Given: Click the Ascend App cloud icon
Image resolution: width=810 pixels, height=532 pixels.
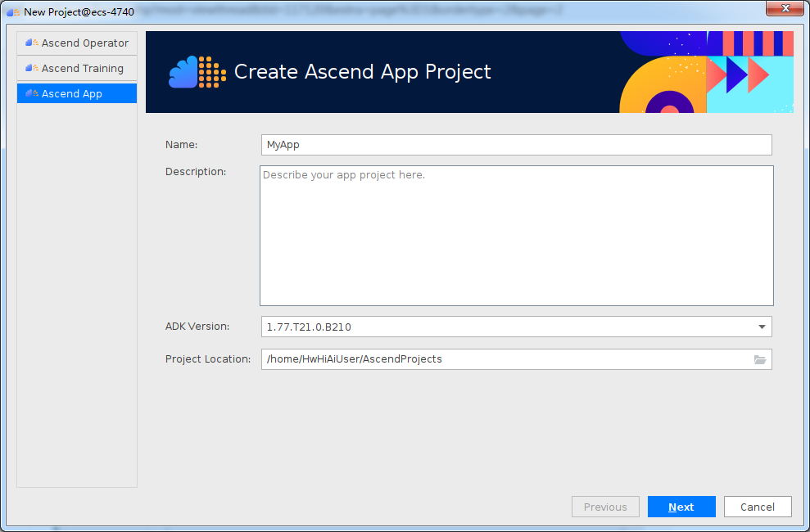Looking at the screenshot, I should (31, 93).
